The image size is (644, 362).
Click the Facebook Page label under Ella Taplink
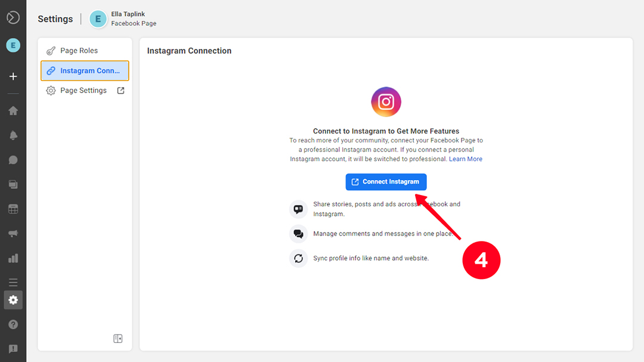click(x=134, y=23)
